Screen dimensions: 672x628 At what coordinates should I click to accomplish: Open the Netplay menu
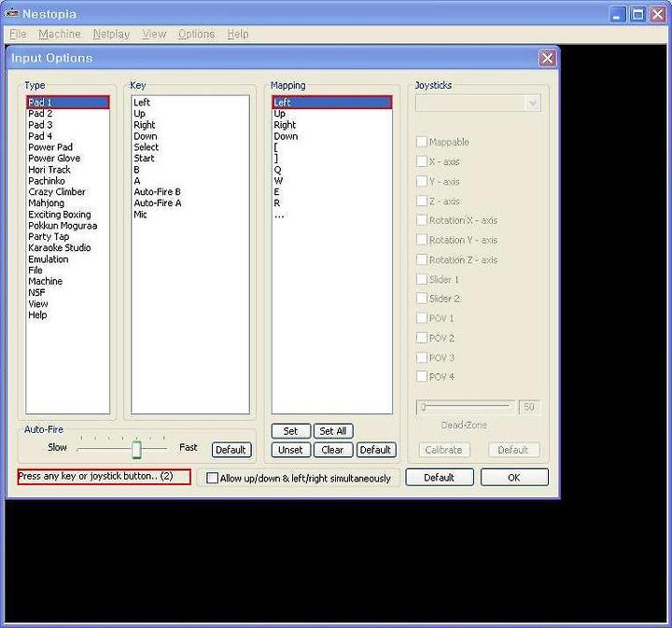pyautogui.click(x=111, y=34)
